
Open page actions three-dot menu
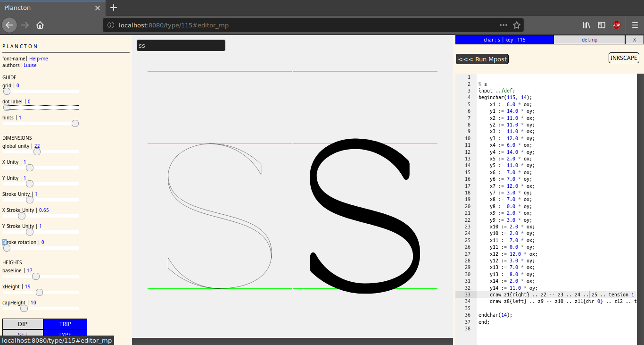pyautogui.click(x=504, y=25)
